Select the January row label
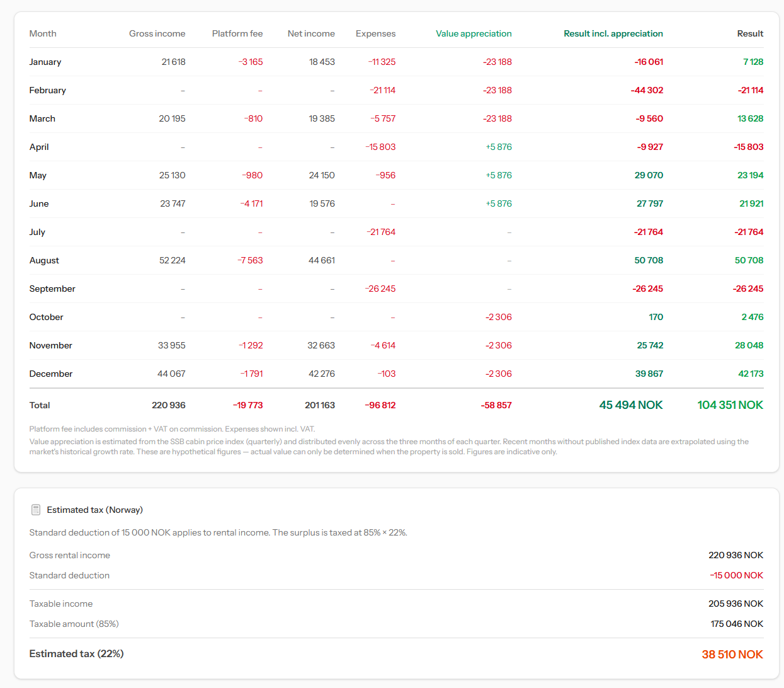 coord(45,62)
